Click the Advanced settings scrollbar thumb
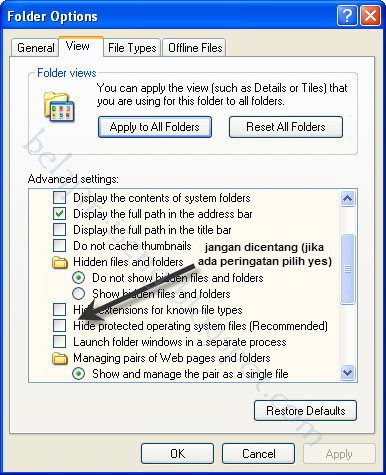This screenshot has width=386, height=475. (x=347, y=269)
